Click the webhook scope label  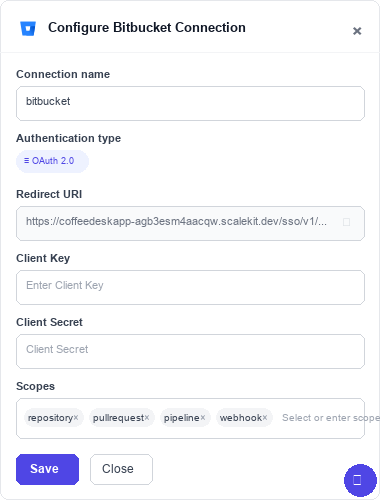pos(241,418)
